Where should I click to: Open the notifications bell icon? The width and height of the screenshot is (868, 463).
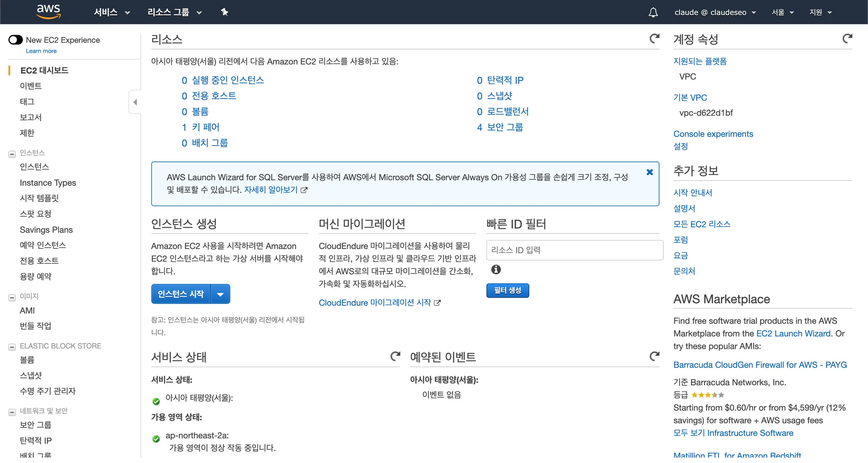coord(653,12)
